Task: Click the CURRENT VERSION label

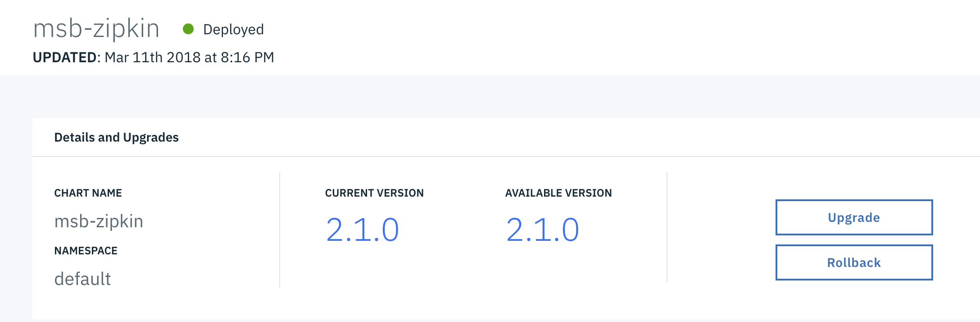Action: click(x=374, y=193)
